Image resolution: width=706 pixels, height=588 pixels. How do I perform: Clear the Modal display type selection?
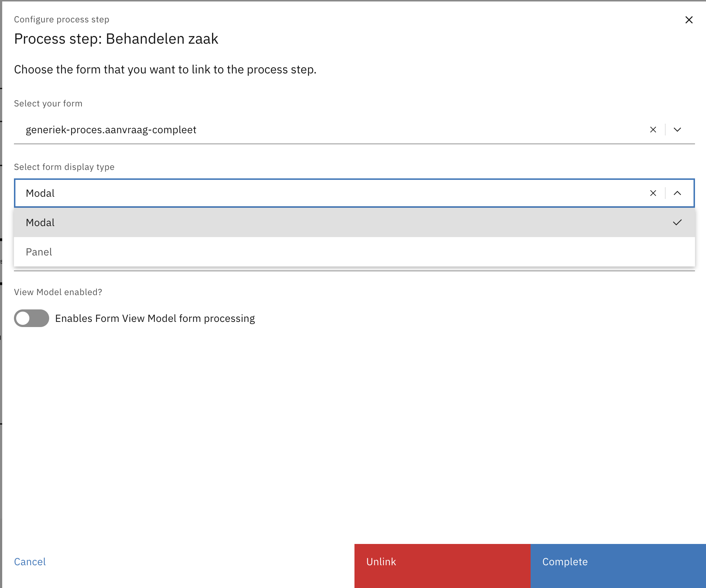click(x=653, y=193)
